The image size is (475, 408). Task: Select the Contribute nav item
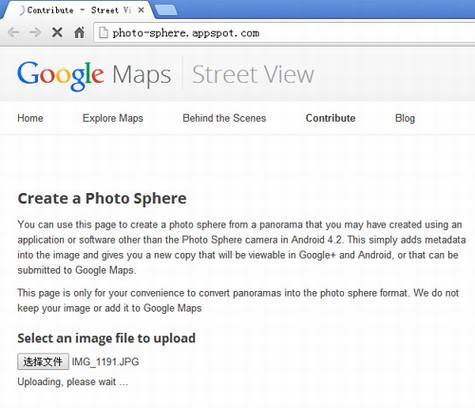coord(330,118)
